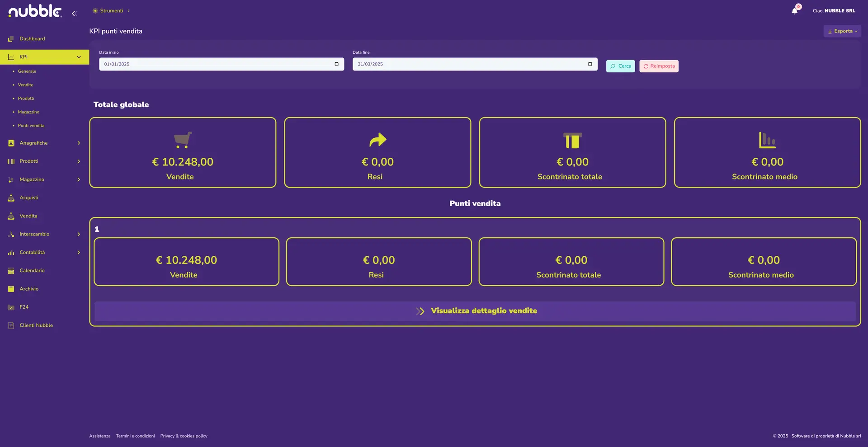This screenshot has width=868, height=447.
Task: Expand the Interscambio submenu arrow
Action: tap(79, 235)
